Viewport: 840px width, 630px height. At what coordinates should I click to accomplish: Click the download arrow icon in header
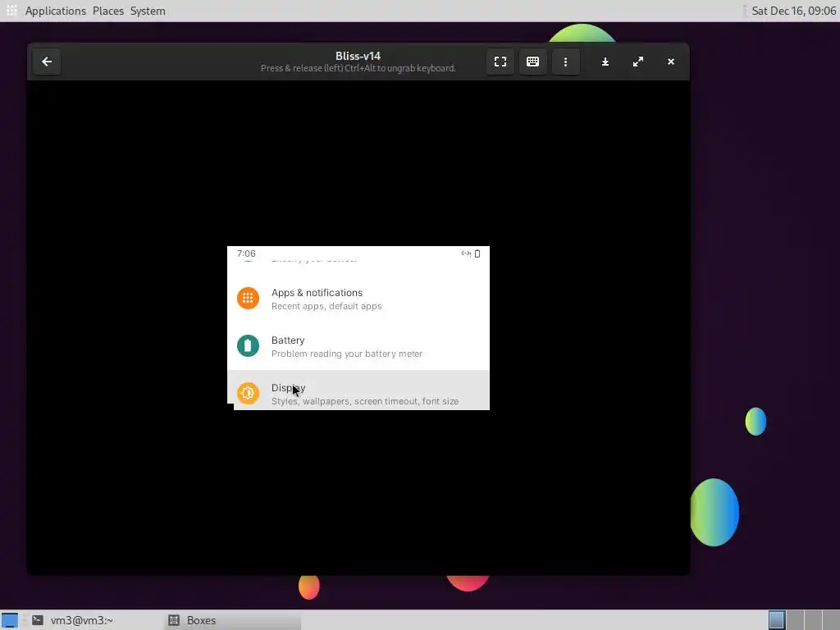[605, 62]
